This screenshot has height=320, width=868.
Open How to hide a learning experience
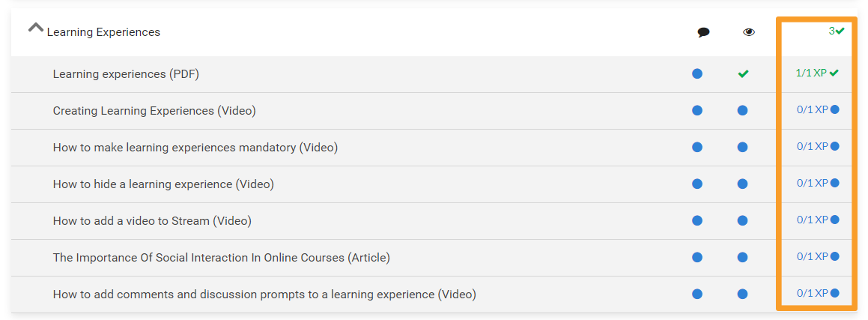tap(163, 184)
